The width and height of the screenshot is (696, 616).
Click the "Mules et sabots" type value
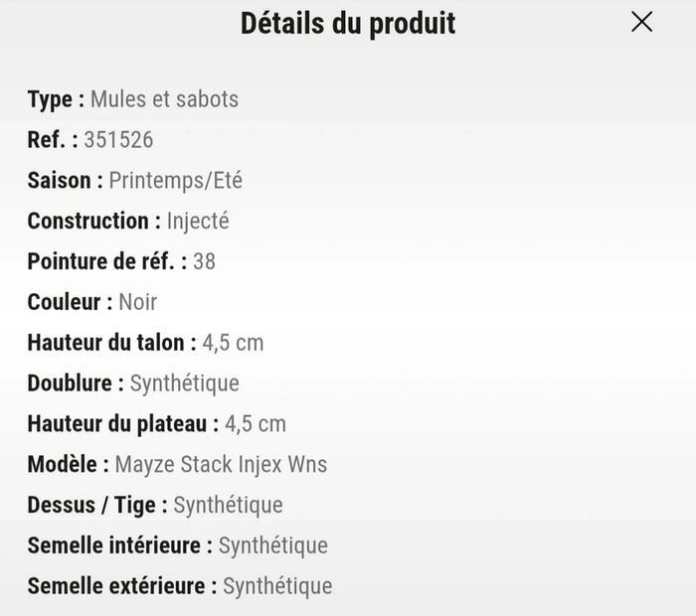coord(164,99)
